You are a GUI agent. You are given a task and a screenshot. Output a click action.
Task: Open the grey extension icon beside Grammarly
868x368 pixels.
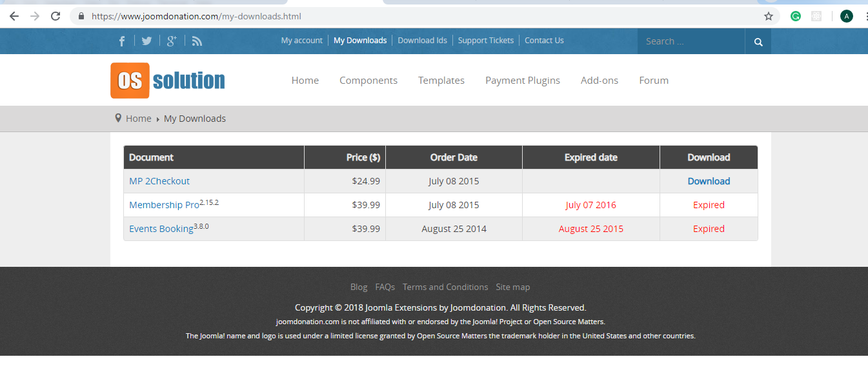[x=816, y=16]
